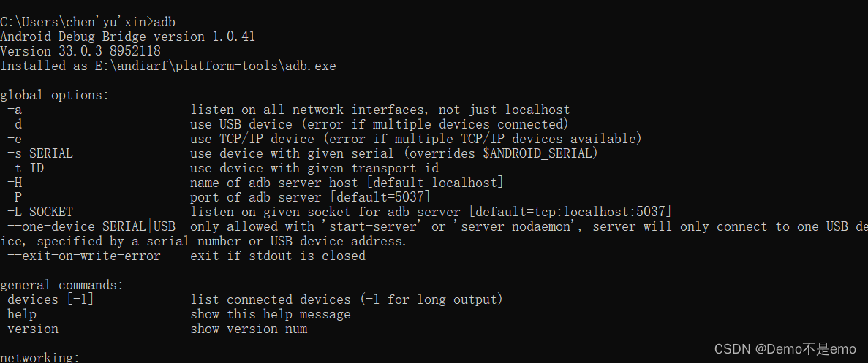Click the -a option flag
Image resolution: width=868 pixels, height=363 pixels.
pyautogui.click(x=15, y=110)
